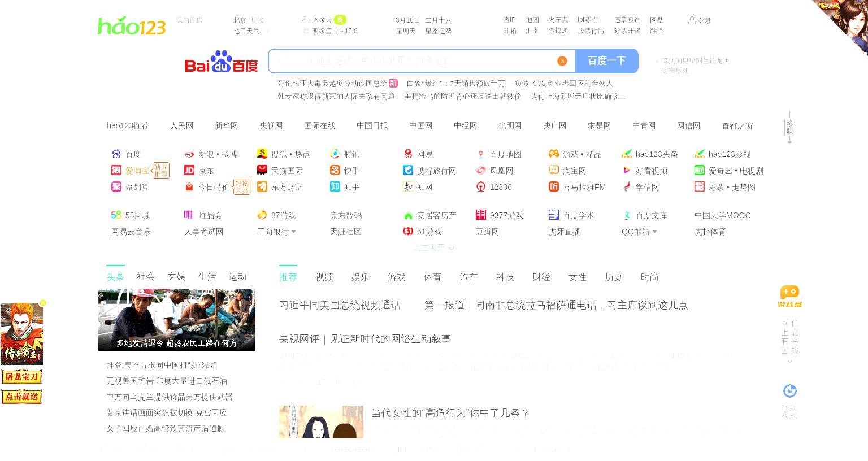This screenshot has width=868, height=461.
Task: Expand the site list with the 点击展开 chevron
Action: tap(452, 247)
